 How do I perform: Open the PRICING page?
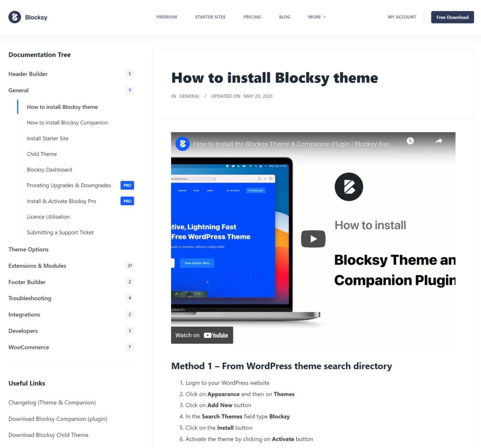click(x=252, y=17)
